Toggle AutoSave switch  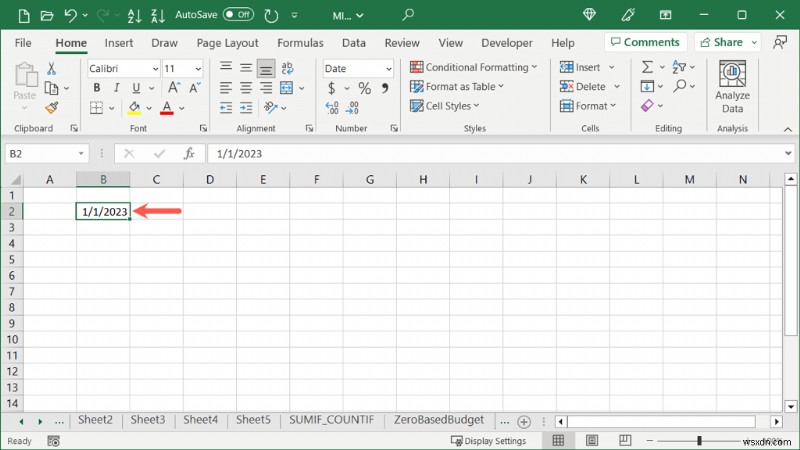(x=238, y=15)
